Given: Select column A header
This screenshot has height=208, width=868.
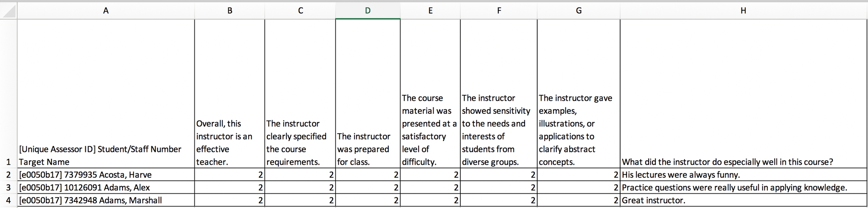Looking at the screenshot, I should click(x=106, y=11).
